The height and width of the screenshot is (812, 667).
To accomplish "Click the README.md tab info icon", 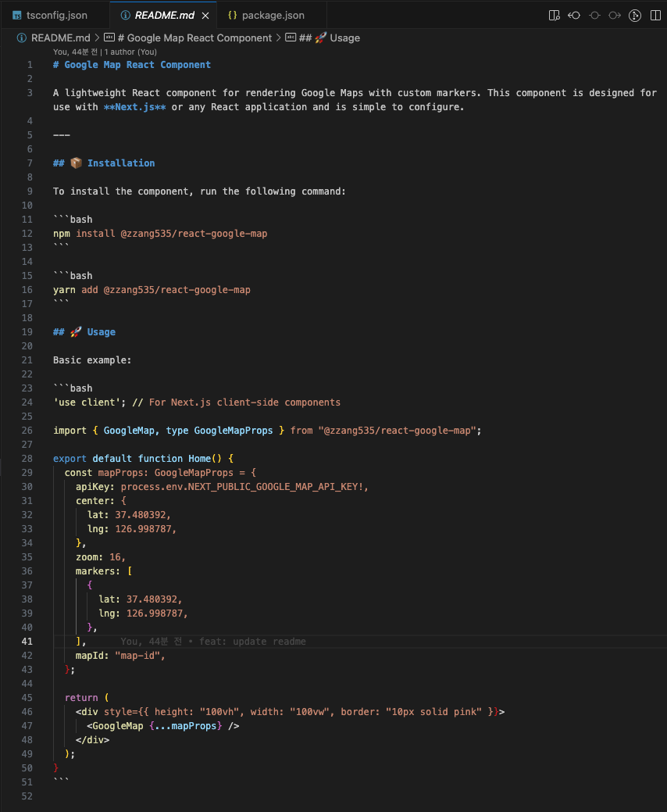I will coord(125,16).
